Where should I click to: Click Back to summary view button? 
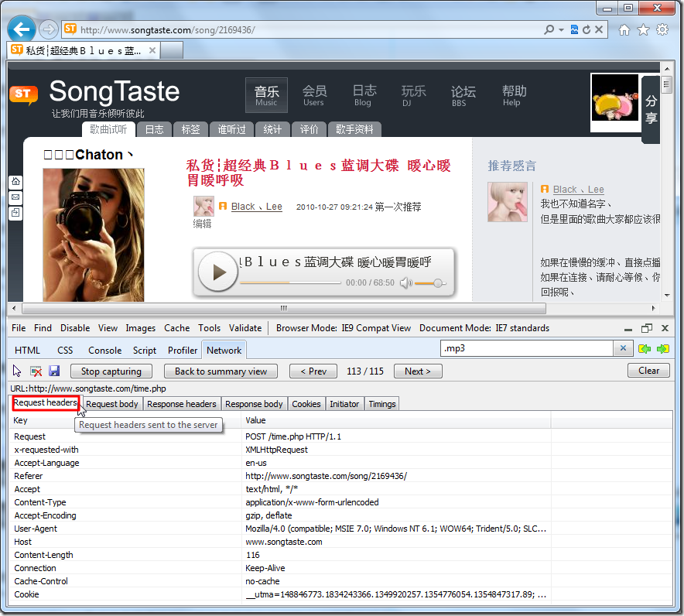pos(221,371)
